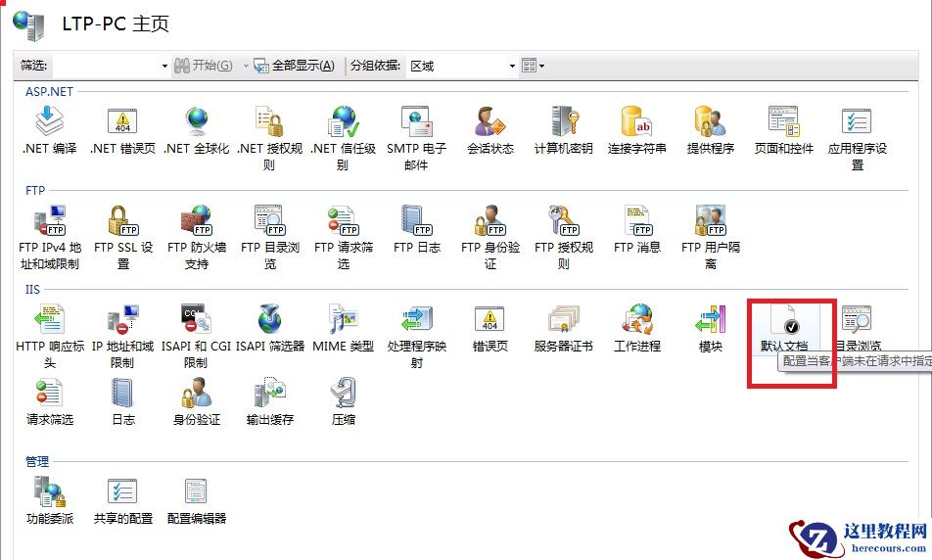
Task: Open 提供程序 feature
Action: click(711, 130)
